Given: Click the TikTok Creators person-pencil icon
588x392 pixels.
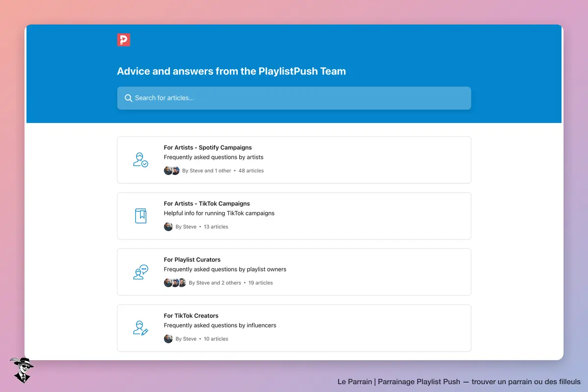Looking at the screenshot, I should (x=141, y=328).
